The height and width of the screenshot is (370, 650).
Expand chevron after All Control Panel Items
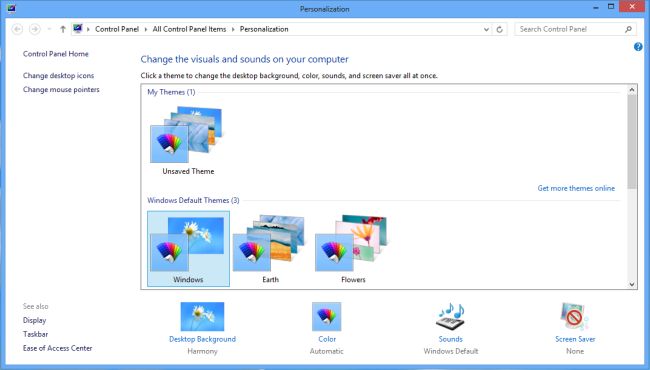pyautogui.click(x=233, y=29)
